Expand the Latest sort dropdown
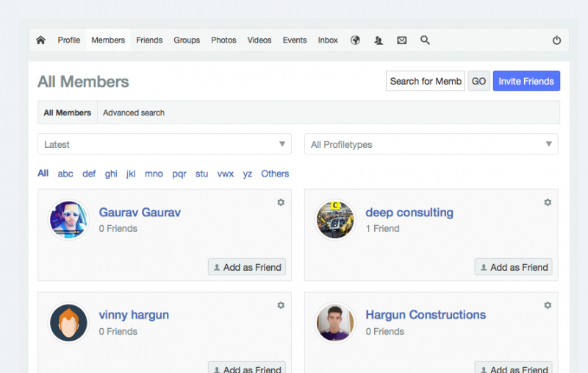This screenshot has height=373, width=588. click(165, 144)
